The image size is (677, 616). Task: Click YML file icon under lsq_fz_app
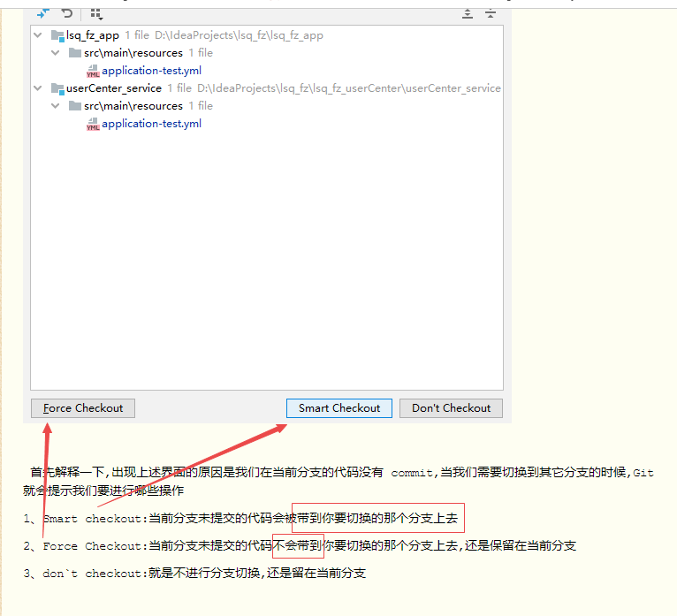click(x=93, y=71)
